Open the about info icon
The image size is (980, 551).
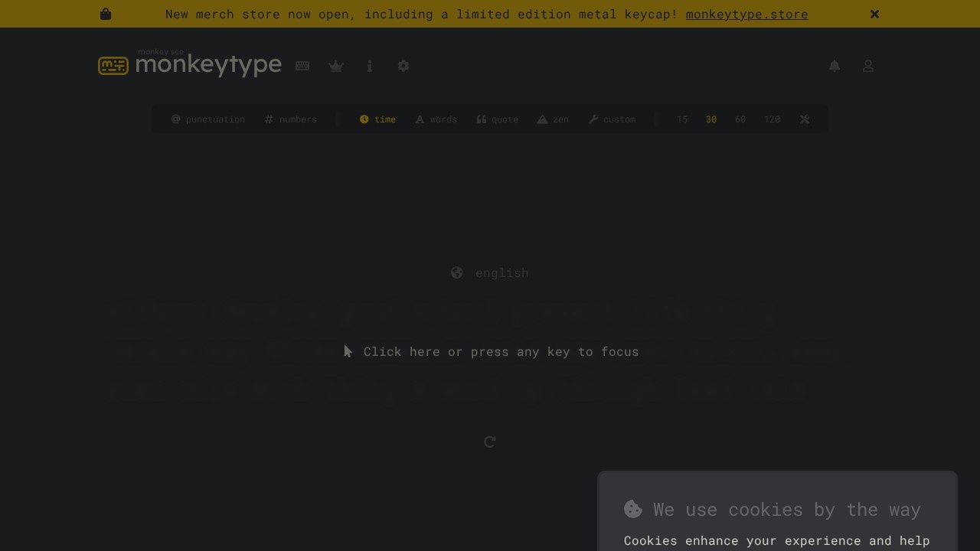369,66
